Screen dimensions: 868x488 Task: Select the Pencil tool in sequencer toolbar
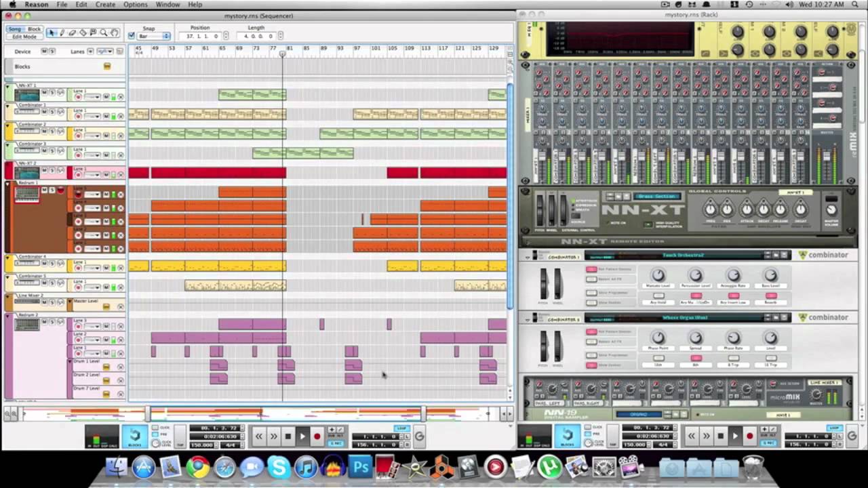click(x=62, y=33)
